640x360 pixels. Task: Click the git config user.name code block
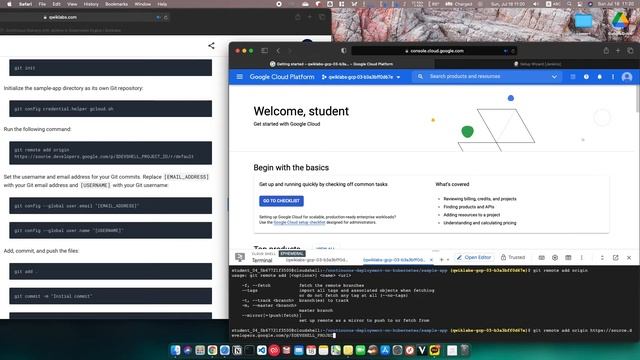(111, 230)
